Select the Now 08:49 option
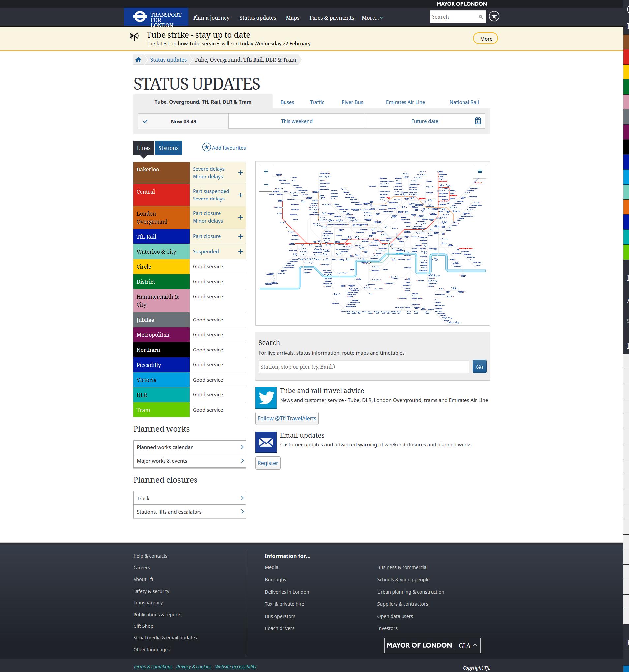Image resolution: width=629 pixels, height=672 pixels. click(x=183, y=121)
